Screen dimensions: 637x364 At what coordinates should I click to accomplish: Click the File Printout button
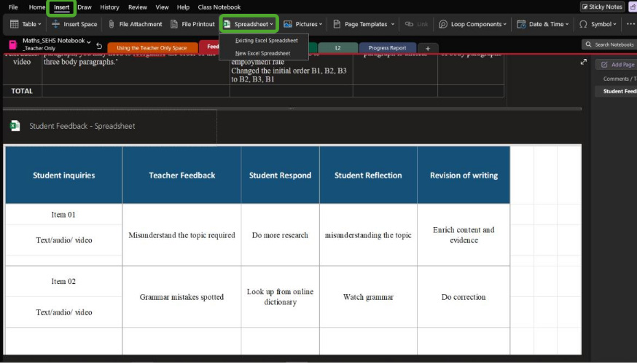coord(192,24)
